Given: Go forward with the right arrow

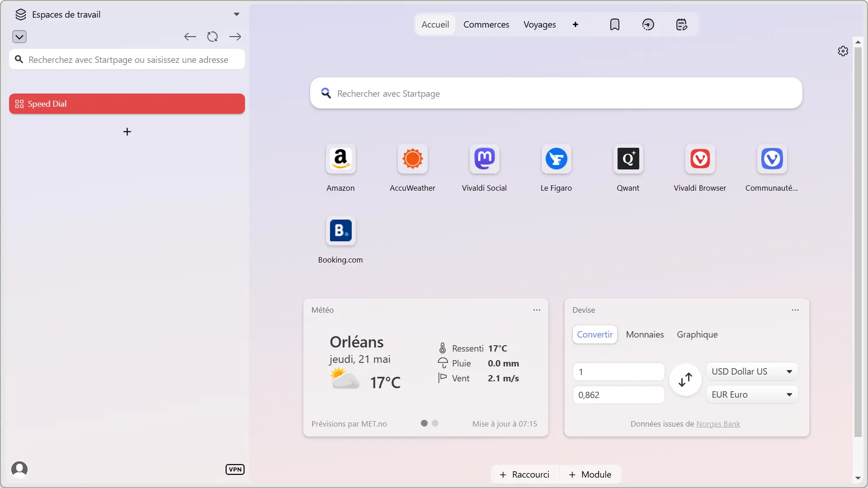Looking at the screenshot, I should click(235, 37).
